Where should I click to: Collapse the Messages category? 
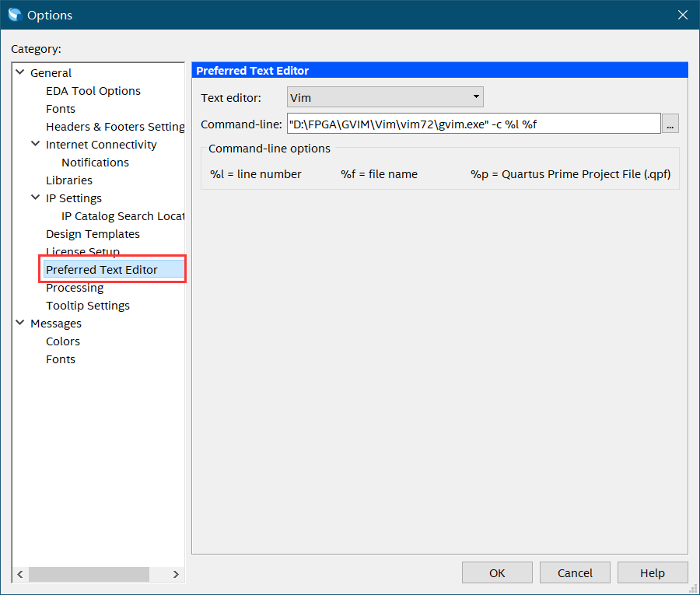pyautogui.click(x=20, y=323)
